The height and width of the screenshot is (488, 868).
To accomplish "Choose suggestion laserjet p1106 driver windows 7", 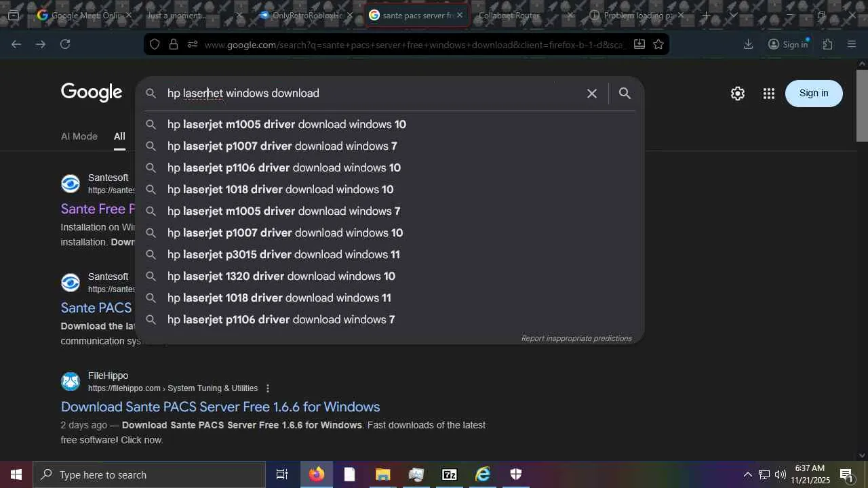I will [390, 320].
